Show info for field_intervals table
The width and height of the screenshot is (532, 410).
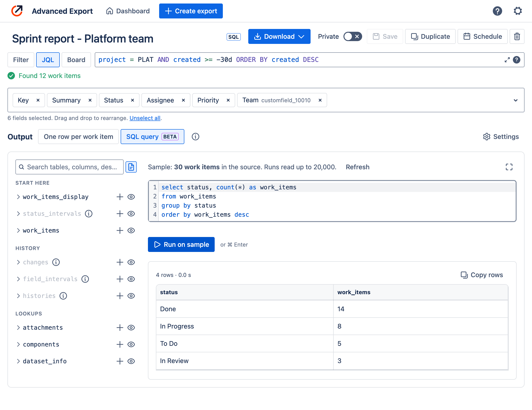coord(85,279)
